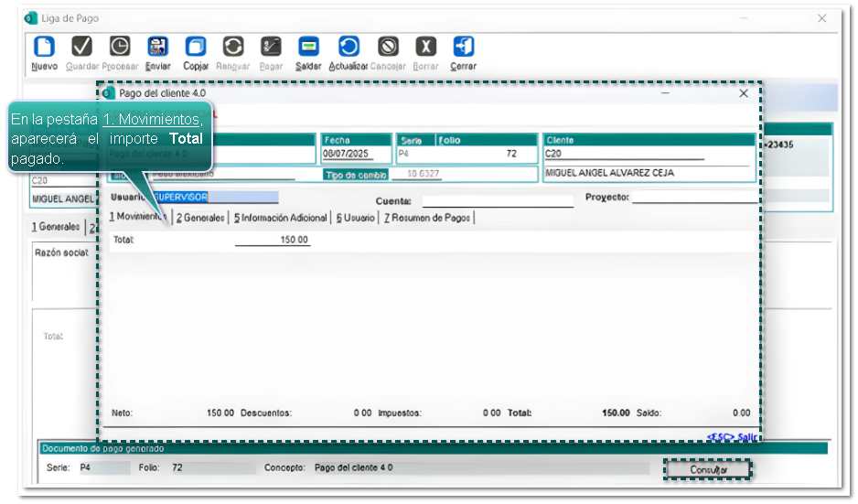The width and height of the screenshot is (858, 504).
Task: Click the Cerrar toolbar icon
Action: click(463, 48)
